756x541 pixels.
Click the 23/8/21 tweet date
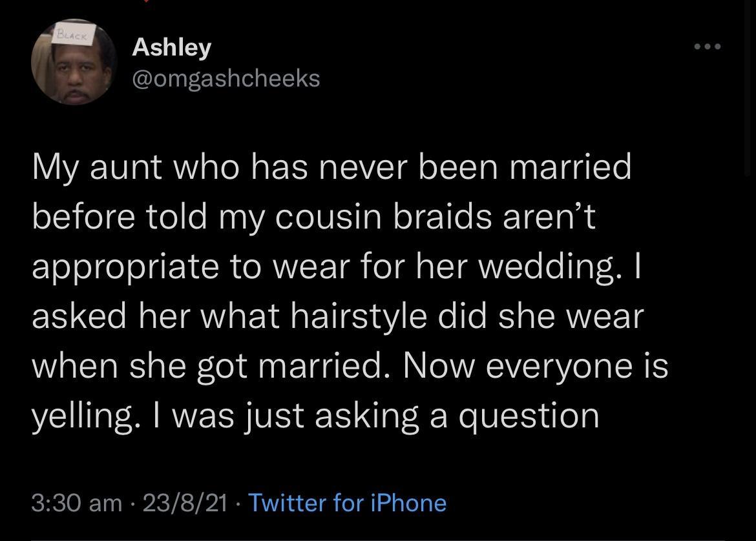[x=187, y=502]
